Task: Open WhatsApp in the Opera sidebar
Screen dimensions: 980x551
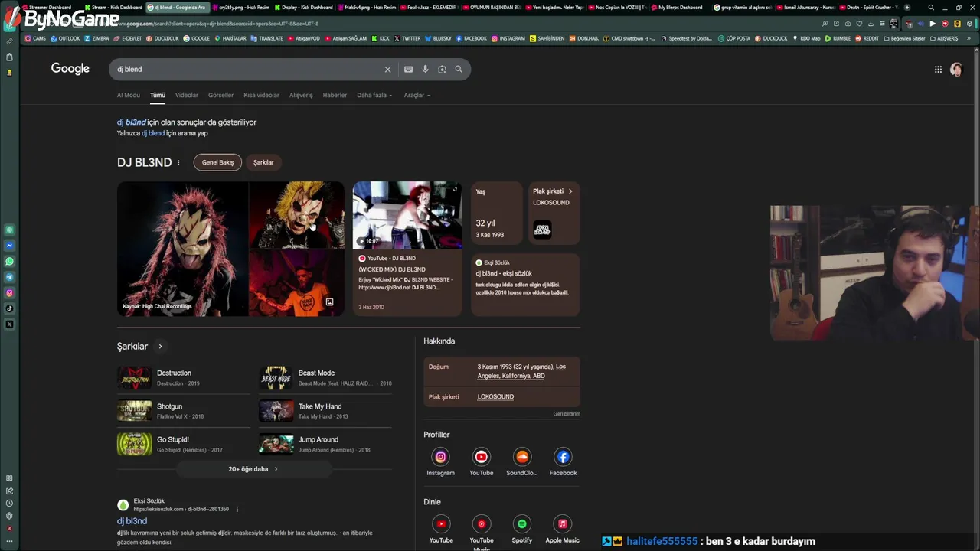Action: 9,262
